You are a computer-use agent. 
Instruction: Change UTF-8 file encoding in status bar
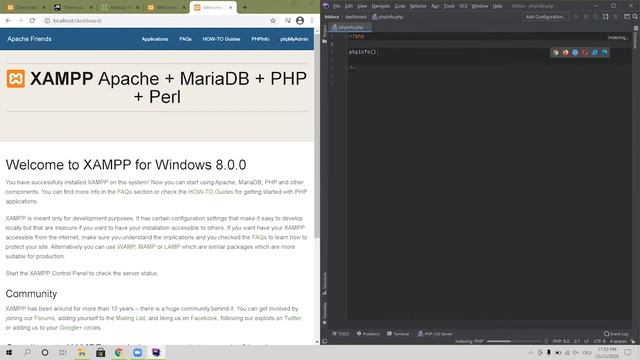click(x=599, y=341)
